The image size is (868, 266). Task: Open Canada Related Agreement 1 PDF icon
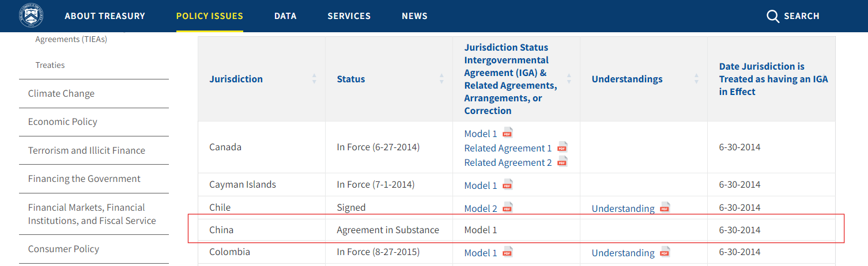pos(563,147)
